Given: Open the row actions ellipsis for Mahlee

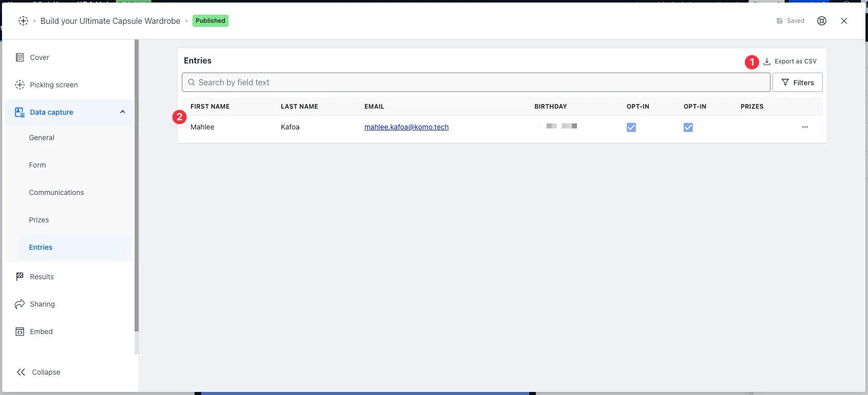Looking at the screenshot, I should [x=805, y=127].
